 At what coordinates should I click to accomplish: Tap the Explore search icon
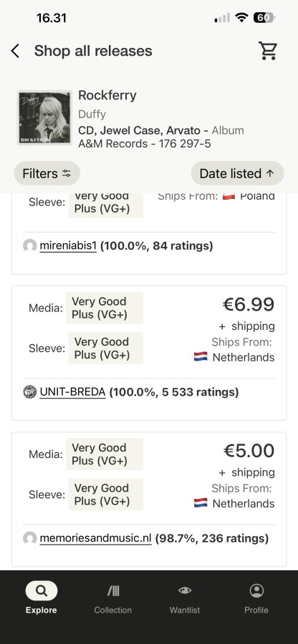click(x=41, y=590)
